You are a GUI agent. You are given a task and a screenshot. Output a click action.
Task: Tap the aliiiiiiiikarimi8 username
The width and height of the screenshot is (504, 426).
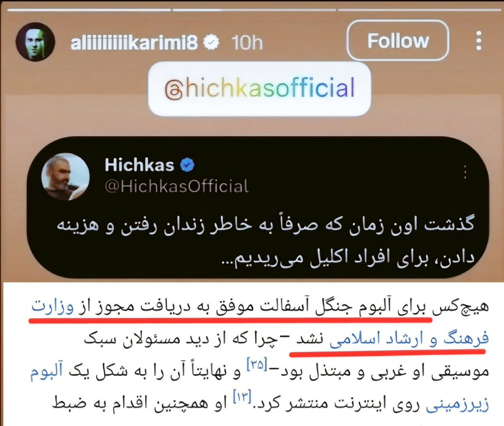134,42
